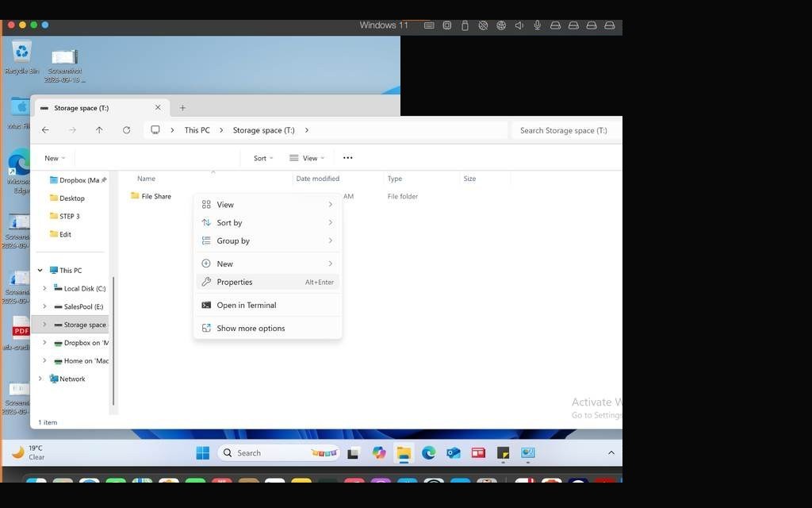Click the navigation pane vertical scrollbar

click(x=113, y=341)
